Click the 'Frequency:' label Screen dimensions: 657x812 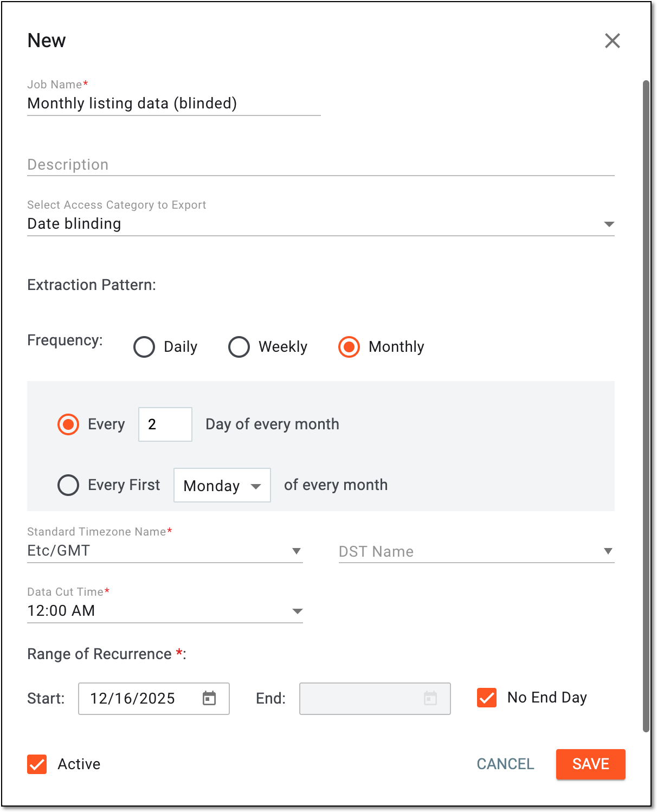pos(65,340)
